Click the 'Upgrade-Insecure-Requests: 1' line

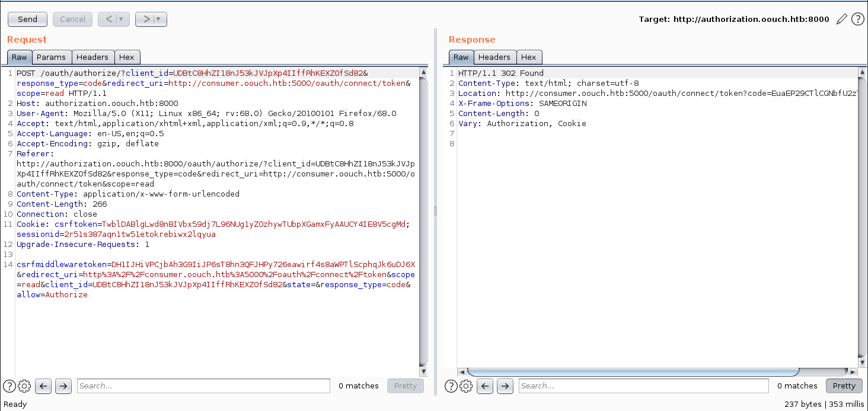pos(83,244)
